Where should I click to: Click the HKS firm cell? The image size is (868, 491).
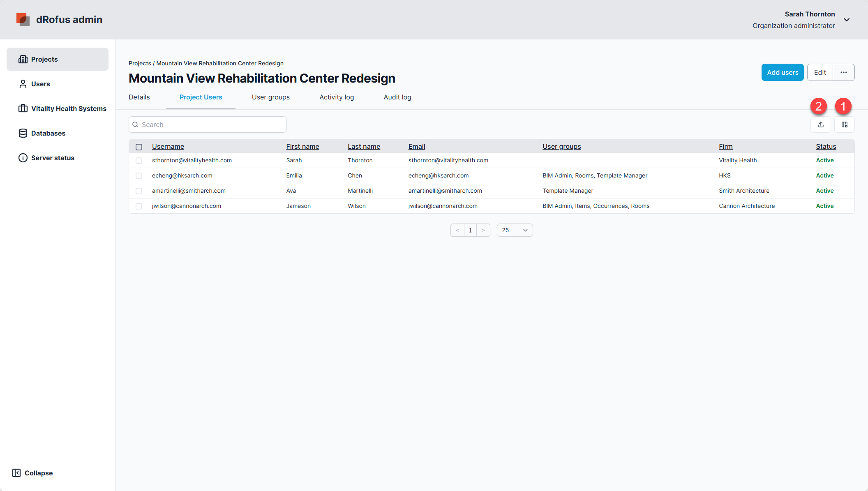(725, 175)
